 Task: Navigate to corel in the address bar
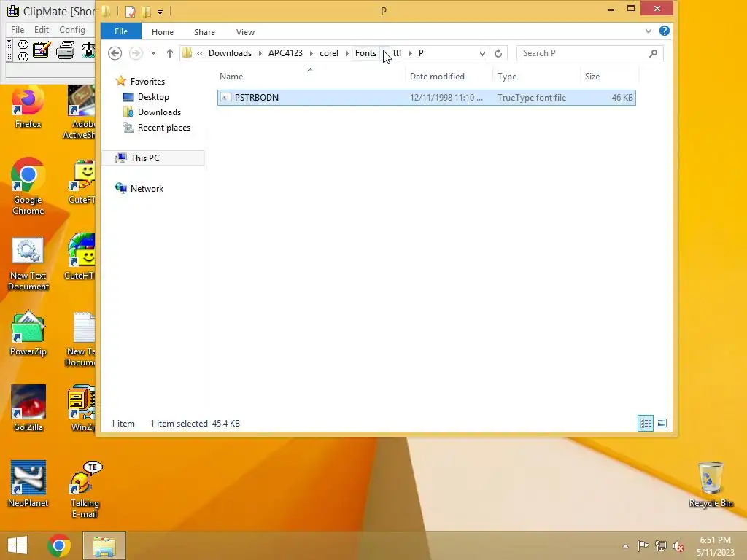[x=329, y=53]
